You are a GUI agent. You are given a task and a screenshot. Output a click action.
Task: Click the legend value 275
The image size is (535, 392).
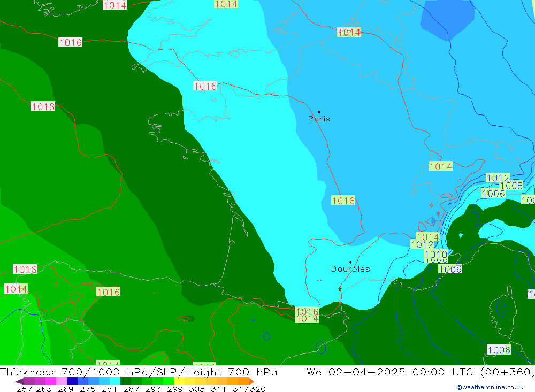pyautogui.click(x=88, y=389)
